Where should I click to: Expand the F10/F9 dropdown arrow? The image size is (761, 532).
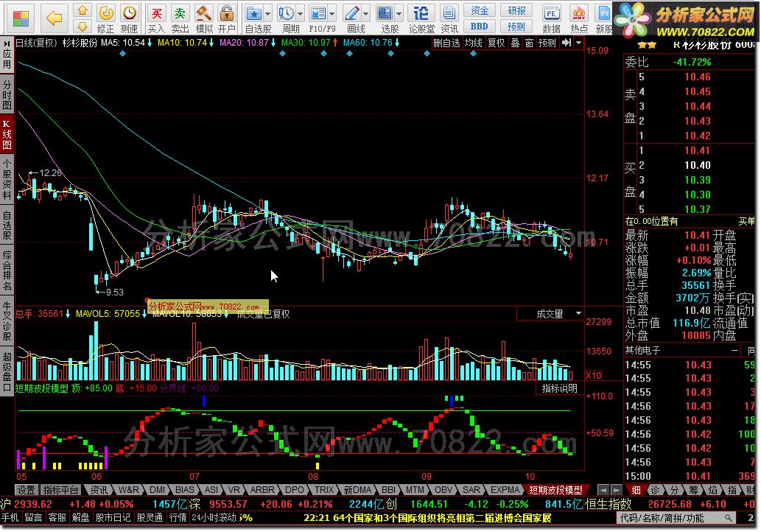332,14
